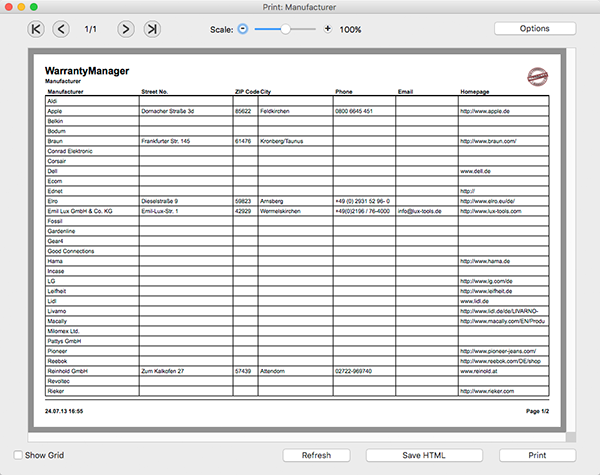600x475 pixels.
Task: Select the Conrad Elektronic cell
Action: [x=92, y=151]
